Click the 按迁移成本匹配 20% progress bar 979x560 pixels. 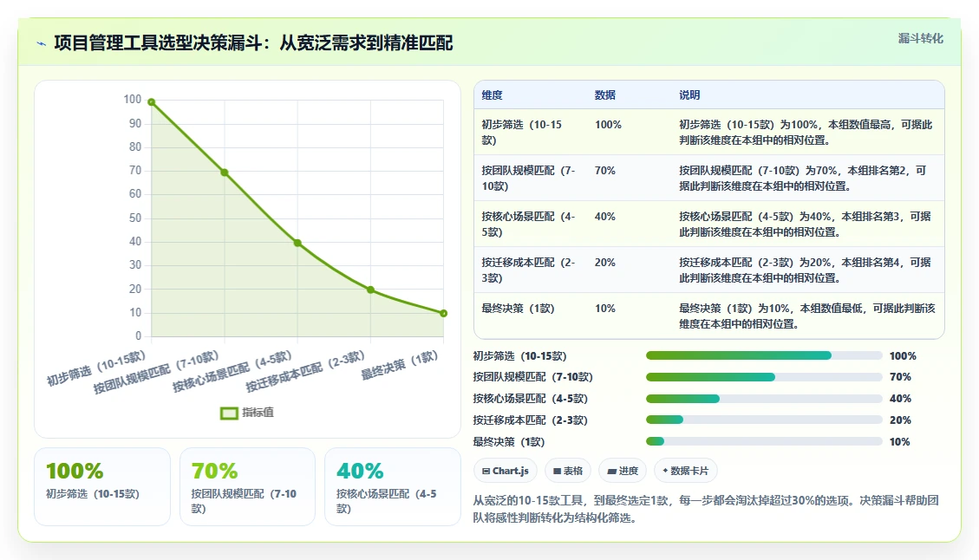[x=764, y=420]
